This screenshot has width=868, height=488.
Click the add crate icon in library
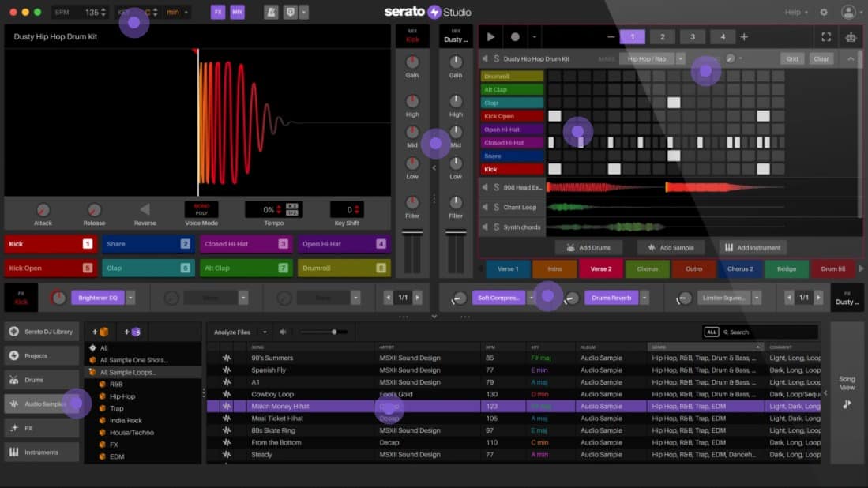[100, 332]
